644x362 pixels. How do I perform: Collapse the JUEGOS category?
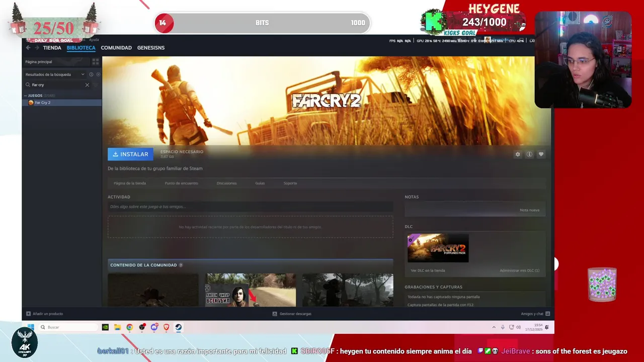pos(25,96)
